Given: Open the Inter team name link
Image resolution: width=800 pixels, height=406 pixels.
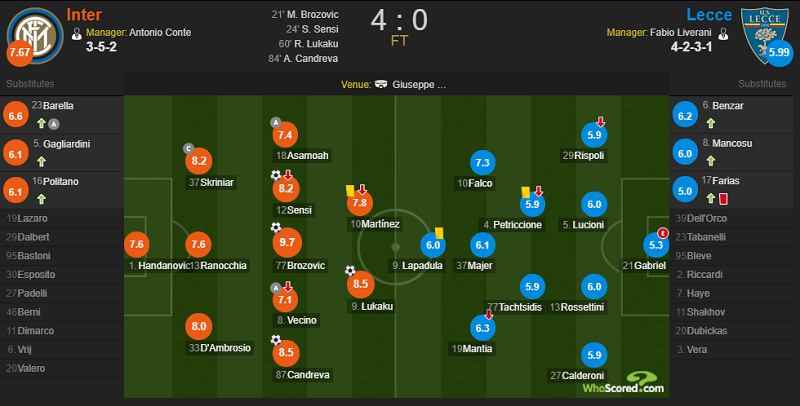Looking at the screenshot, I should [84, 14].
